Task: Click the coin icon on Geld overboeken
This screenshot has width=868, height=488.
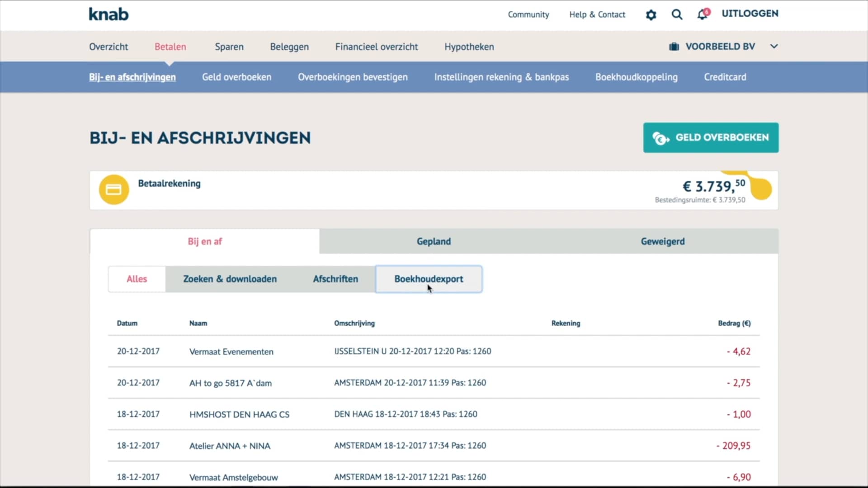Action: click(660, 138)
